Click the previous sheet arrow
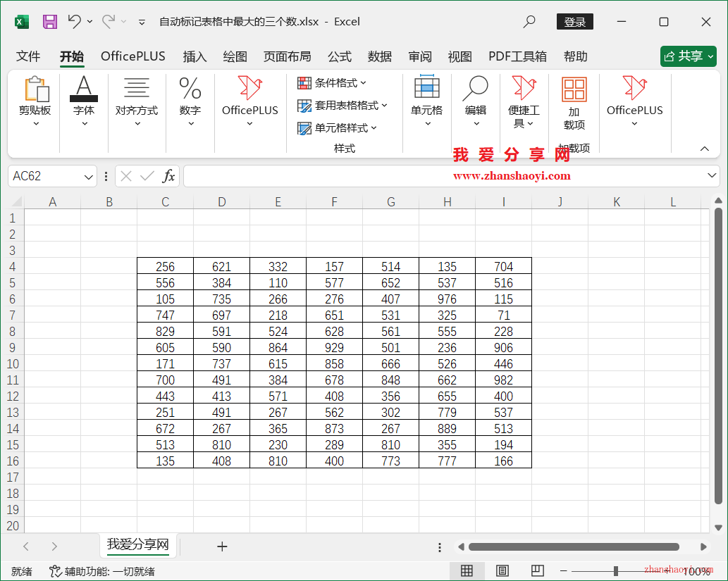This screenshot has height=581, width=728. (x=26, y=546)
